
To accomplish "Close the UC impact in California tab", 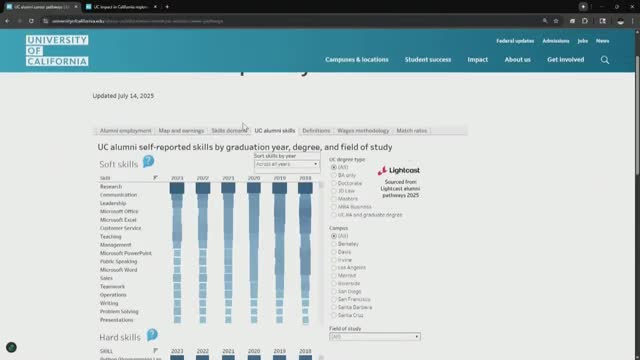I will [x=155, y=7].
